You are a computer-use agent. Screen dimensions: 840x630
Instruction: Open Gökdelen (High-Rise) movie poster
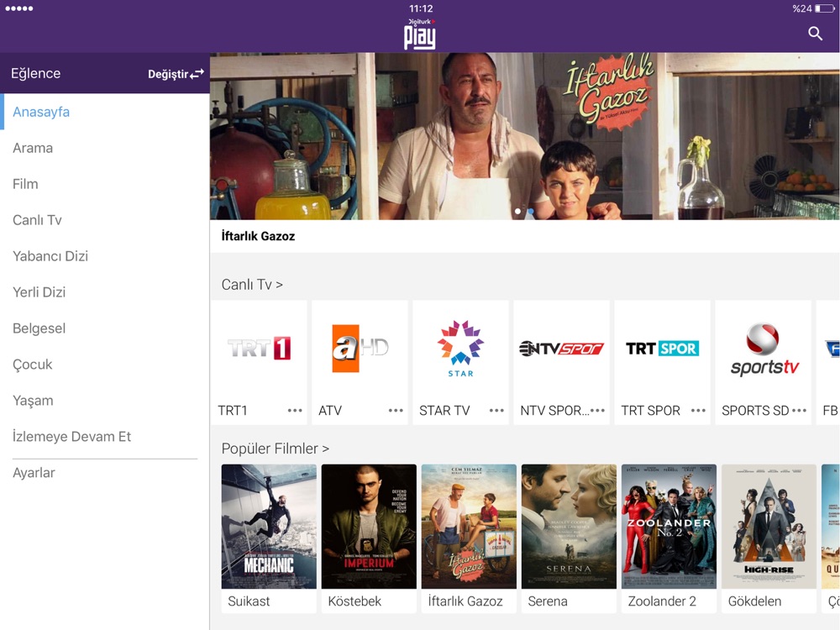pyautogui.click(x=769, y=527)
